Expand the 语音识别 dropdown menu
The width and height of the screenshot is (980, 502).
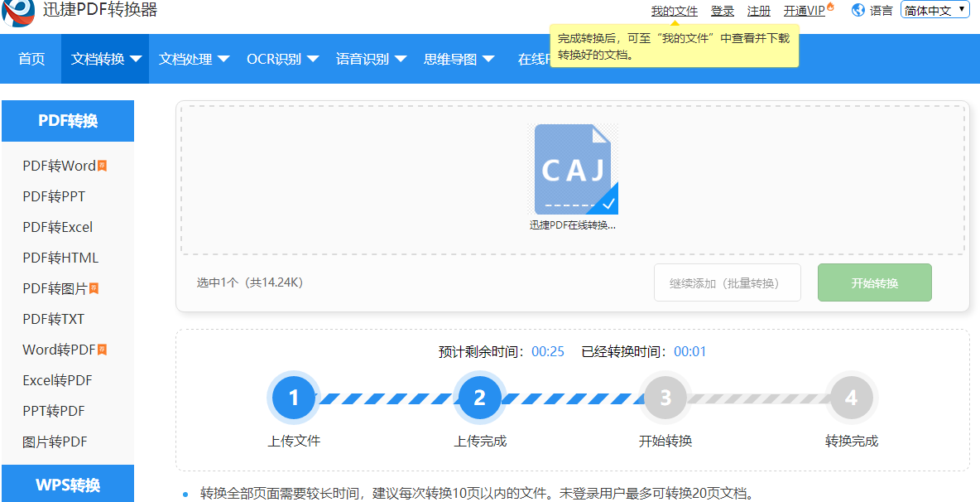pyautogui.click(x=371, y=58)
